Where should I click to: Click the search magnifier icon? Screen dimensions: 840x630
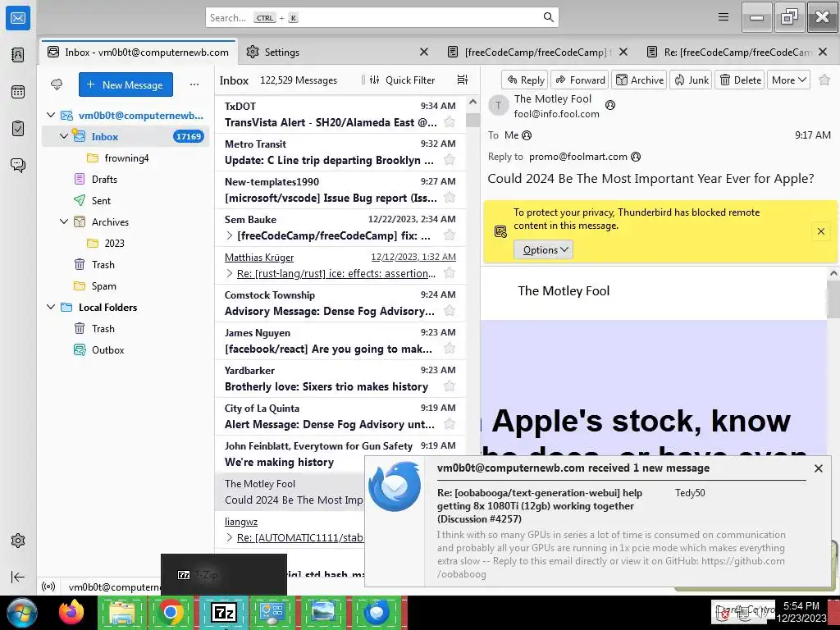548,17
